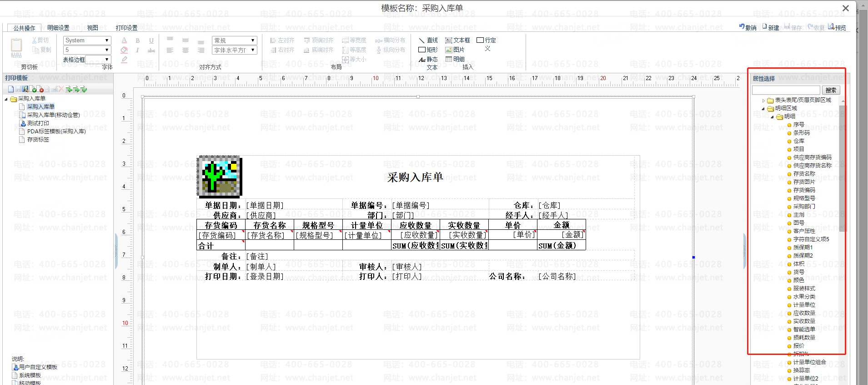Focus the 属性选择 search input field

click(786, 90)
